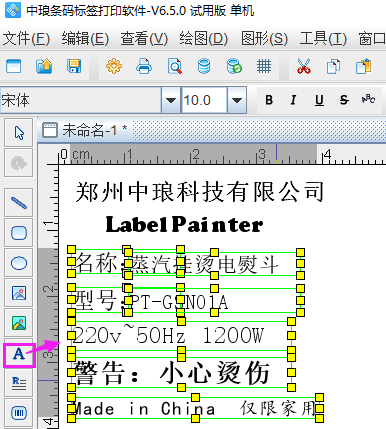Toggle underline text formatting
Viewport: 386px width, 429px height.
coord(319,100)
